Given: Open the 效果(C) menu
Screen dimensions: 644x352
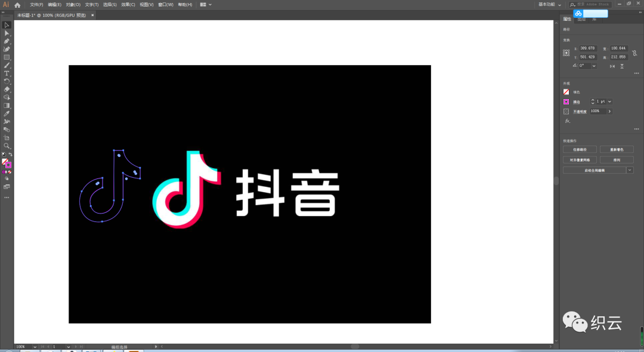Looking at the screenshot, I should click(x=128, y=5).
